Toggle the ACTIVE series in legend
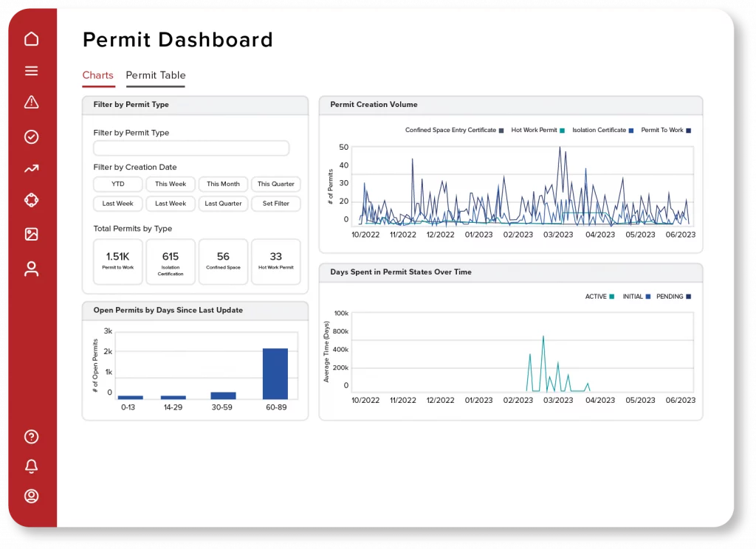 click(596, 297)
